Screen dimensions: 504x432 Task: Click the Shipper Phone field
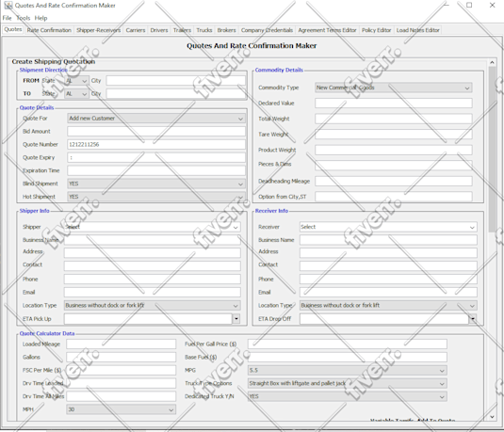point(152,280)
